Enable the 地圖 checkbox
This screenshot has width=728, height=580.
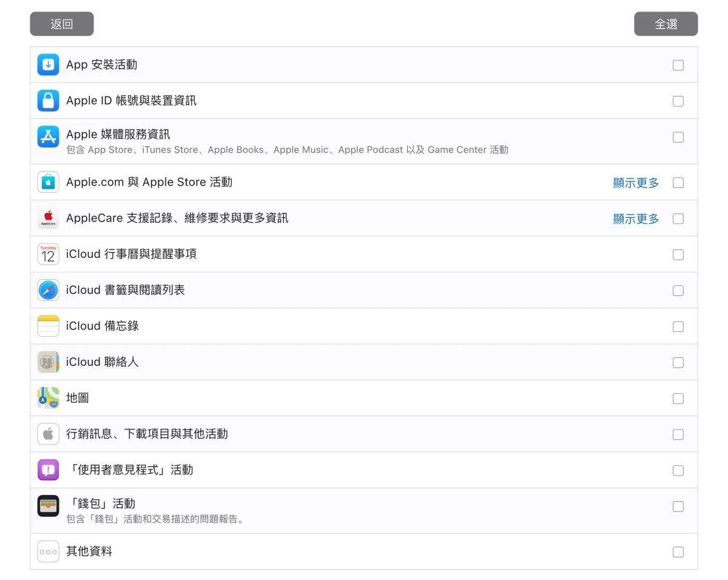[678, 399]
